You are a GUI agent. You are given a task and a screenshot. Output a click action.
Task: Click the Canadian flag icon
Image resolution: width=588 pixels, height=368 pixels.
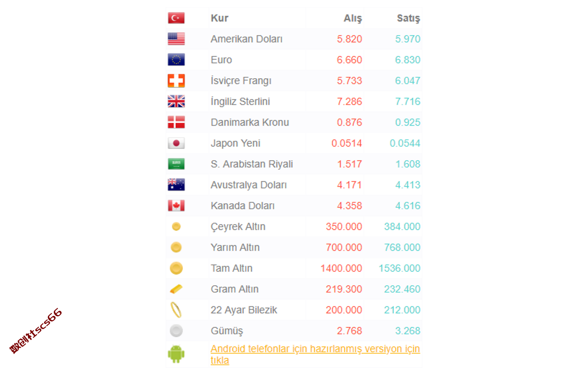[x=176, y=206]
